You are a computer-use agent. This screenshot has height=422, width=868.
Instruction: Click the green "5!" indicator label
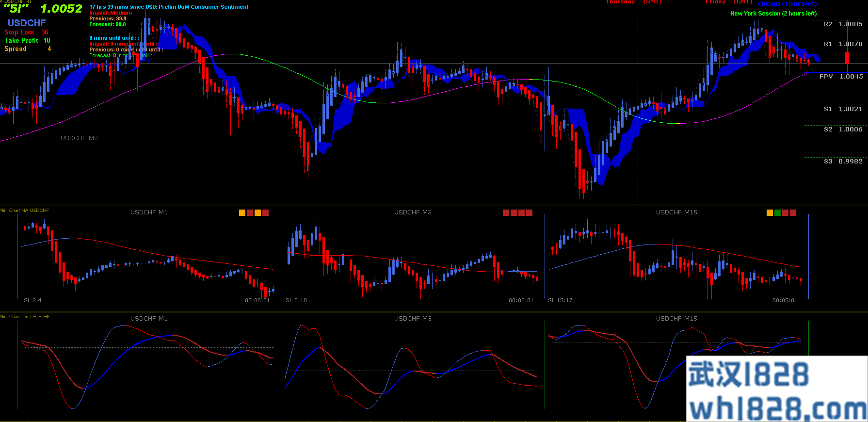tap(16, 9)
